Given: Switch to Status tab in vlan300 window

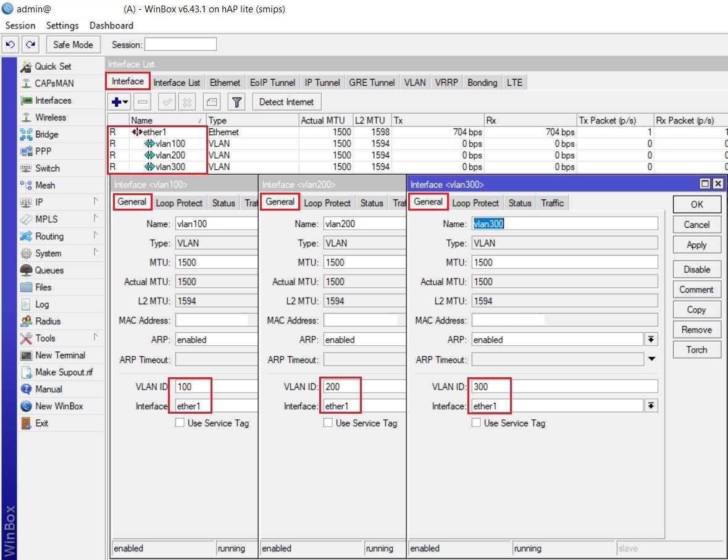Looking at the screenshot, I should click(x=519, y=203).
